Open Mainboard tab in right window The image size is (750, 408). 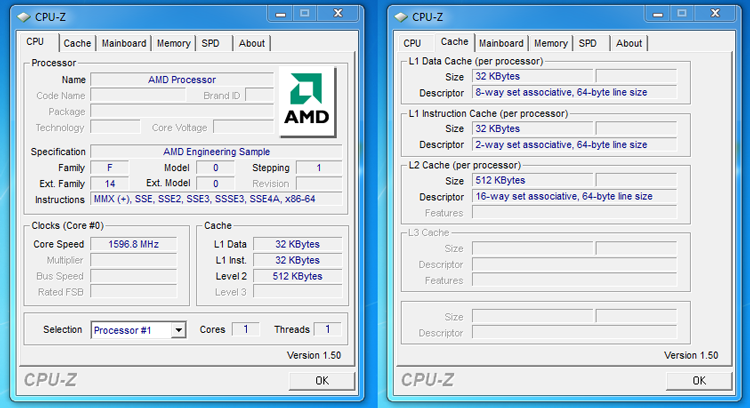(501, 43)
